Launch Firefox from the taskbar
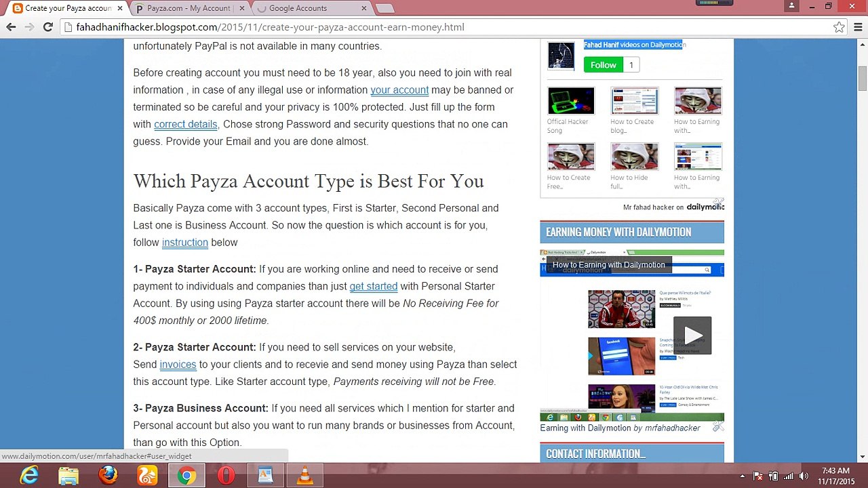The height and width of the screenshot is (488, 868). click(108, 476)
